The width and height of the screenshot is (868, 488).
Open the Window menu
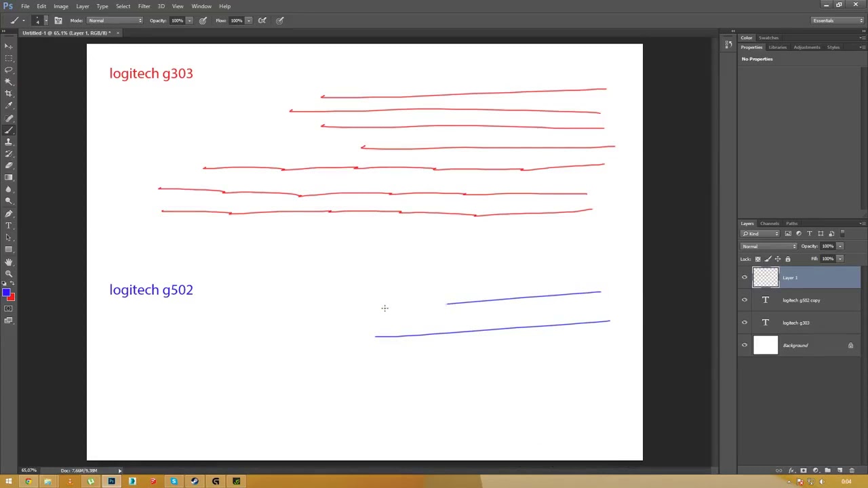(201, 6)
